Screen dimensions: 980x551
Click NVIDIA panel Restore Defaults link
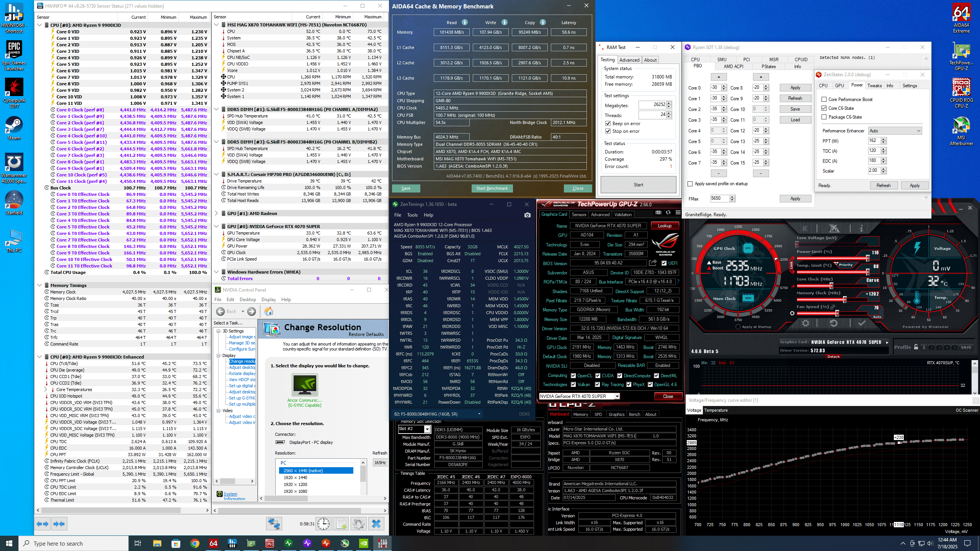[366, 334]
